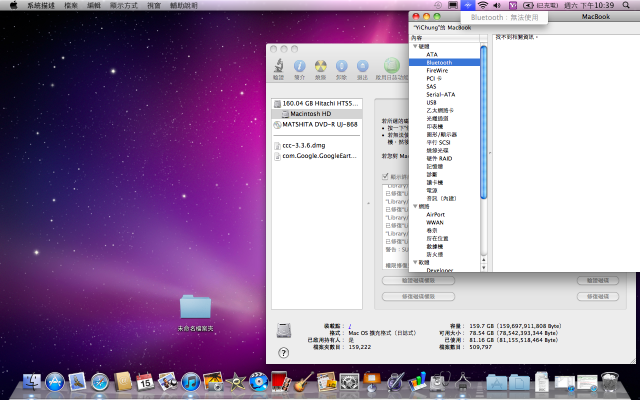The image size is (640, 400).
Task: Collapse the 硬體 hardware section triangle
Action: 415,46
